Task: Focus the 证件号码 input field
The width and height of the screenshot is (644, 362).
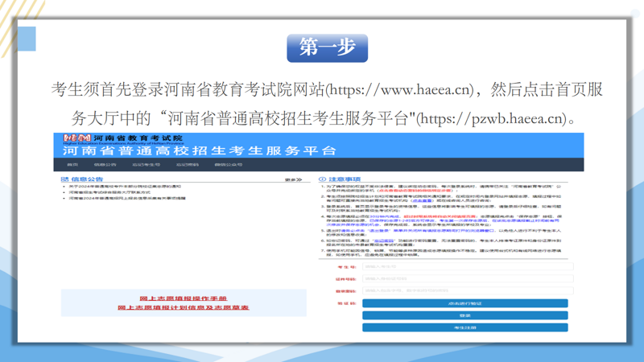Action: 467,279
